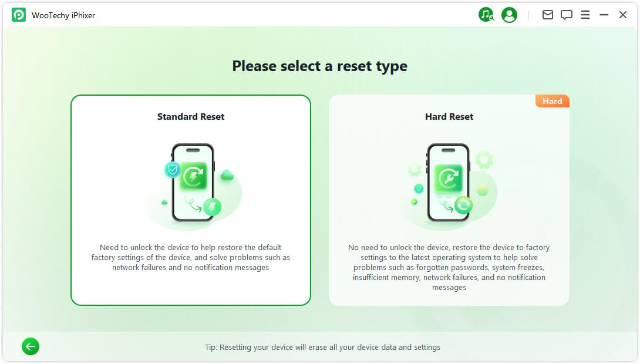This screenshot has width=640, height=364.
Task: Click the orange Hard badge
Action: (552, 101)
